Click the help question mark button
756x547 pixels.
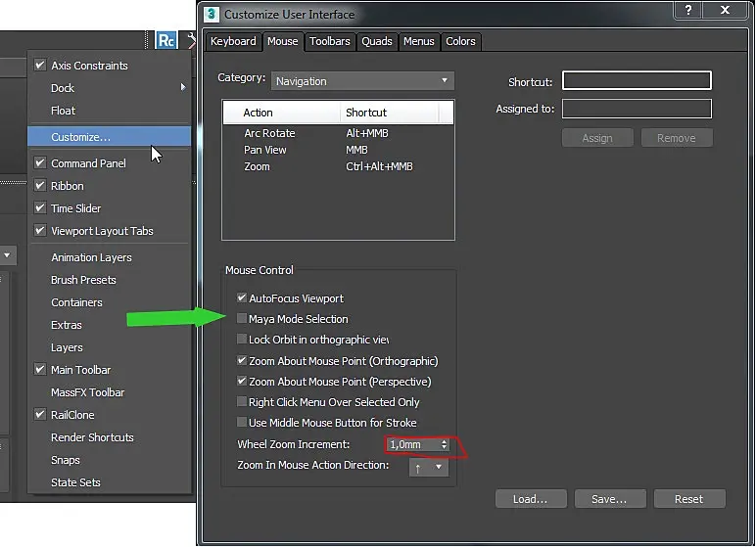688,10
